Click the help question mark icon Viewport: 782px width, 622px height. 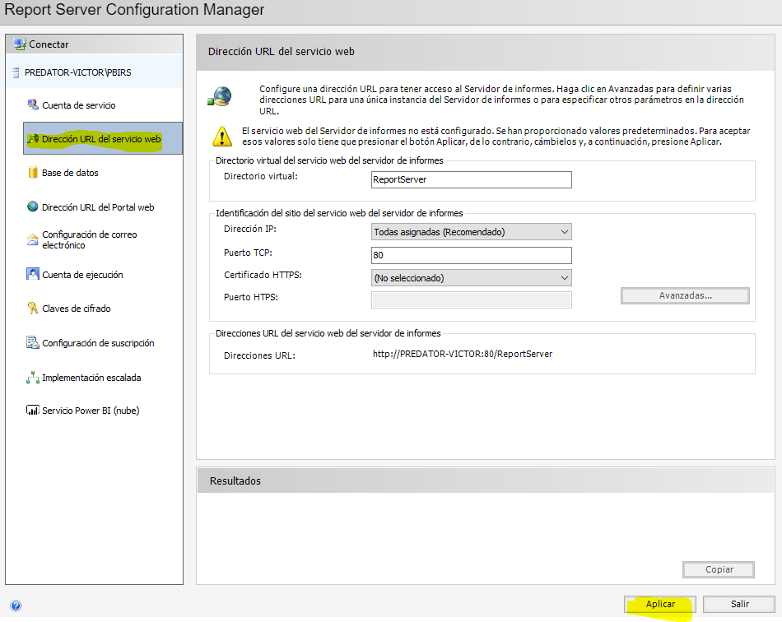[16, 605]
